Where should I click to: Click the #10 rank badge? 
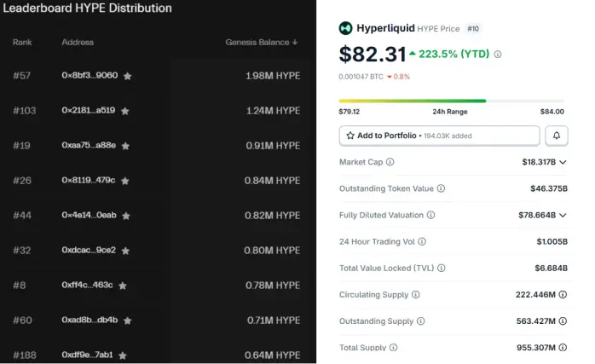pyautogui.click(x=473, y=28)
